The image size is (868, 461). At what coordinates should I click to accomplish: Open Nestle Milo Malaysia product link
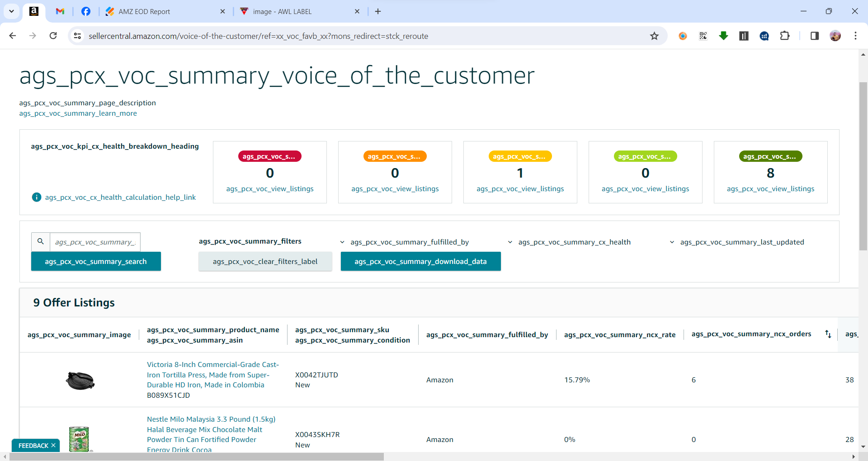pyautogui.click(x=211, y=434)
